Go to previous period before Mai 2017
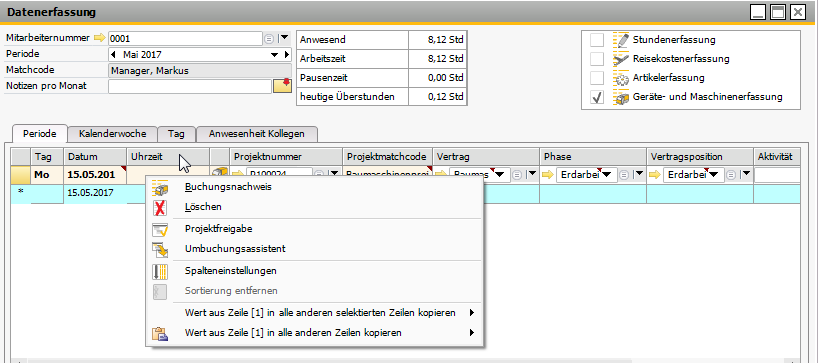Viewport: 818px width, 363px height. pyautogui.click(x=113, y=54)
